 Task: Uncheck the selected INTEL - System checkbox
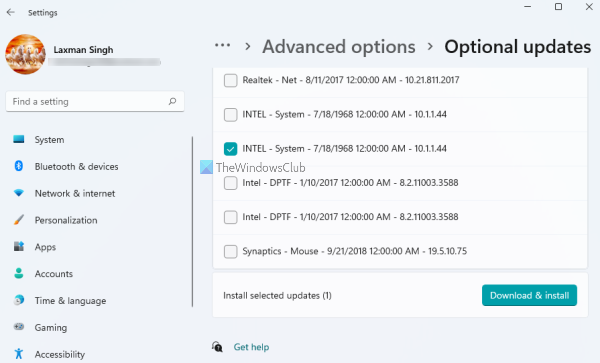230,149
